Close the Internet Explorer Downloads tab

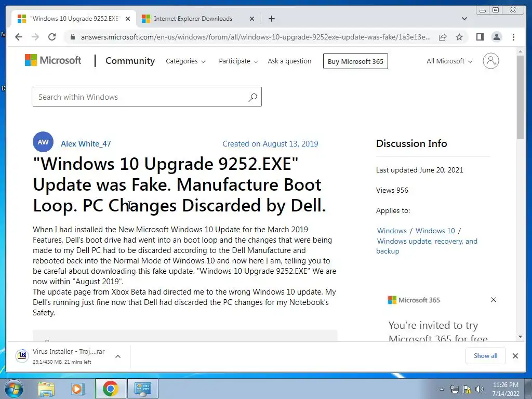point(252,19)
